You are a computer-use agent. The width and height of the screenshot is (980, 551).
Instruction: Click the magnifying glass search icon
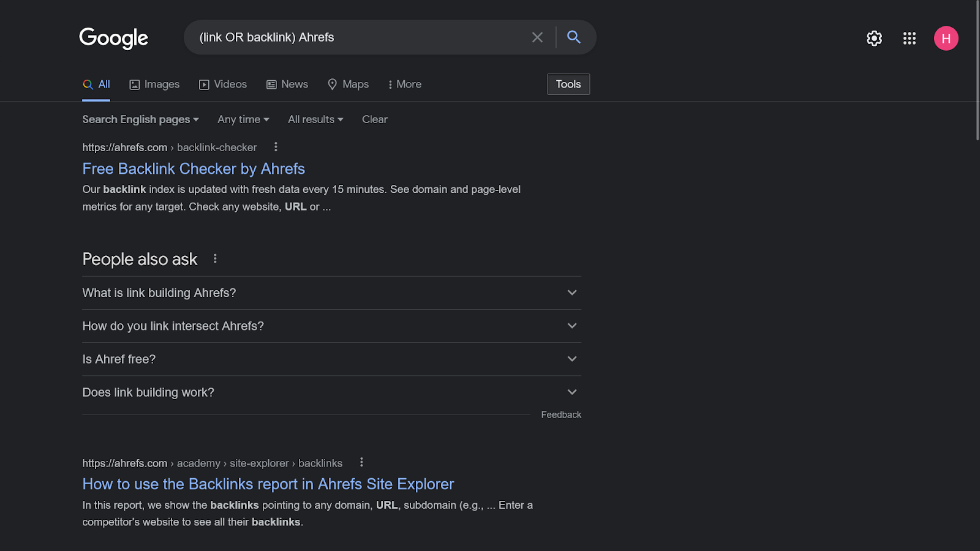pyautogui.click(x=573, y=37)
